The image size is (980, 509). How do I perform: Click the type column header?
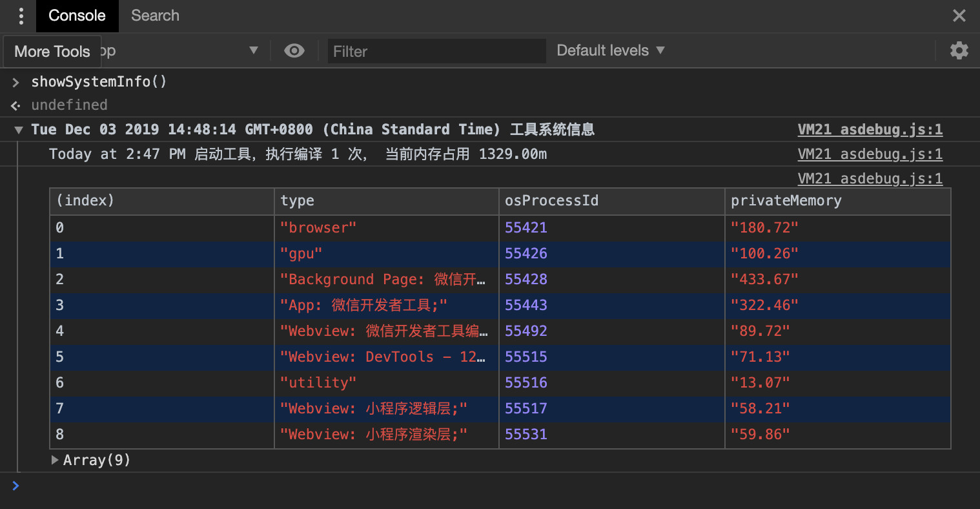(x=386, y=201)
